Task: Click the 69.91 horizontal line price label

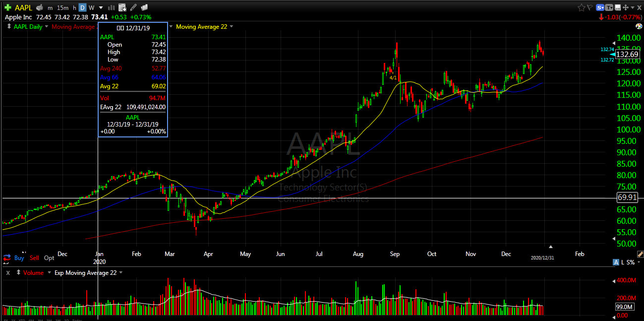Action: (627, 197)
